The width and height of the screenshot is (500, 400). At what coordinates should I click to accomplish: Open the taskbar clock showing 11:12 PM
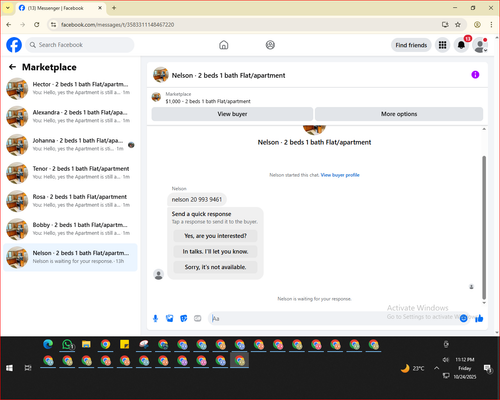pos(465,368)
